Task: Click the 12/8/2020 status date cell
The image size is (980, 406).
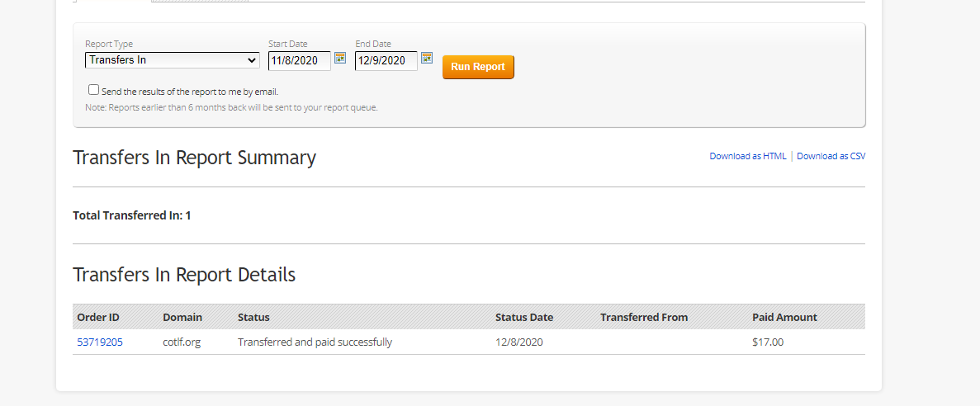Action: tap(519, 342)
